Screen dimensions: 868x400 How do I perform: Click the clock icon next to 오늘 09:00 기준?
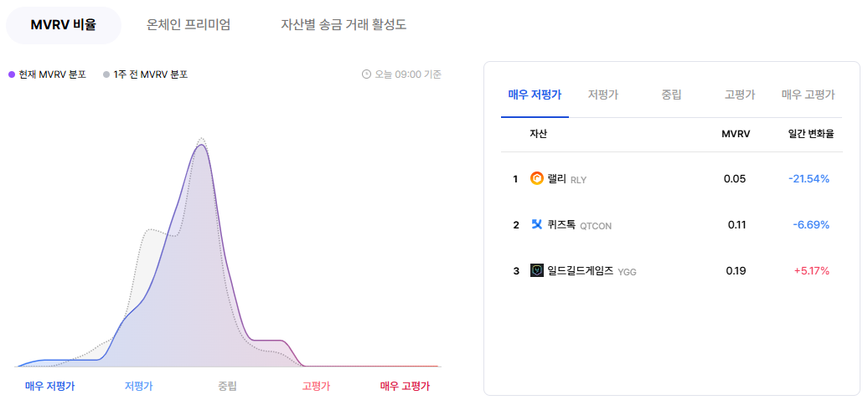click(366, 74)
